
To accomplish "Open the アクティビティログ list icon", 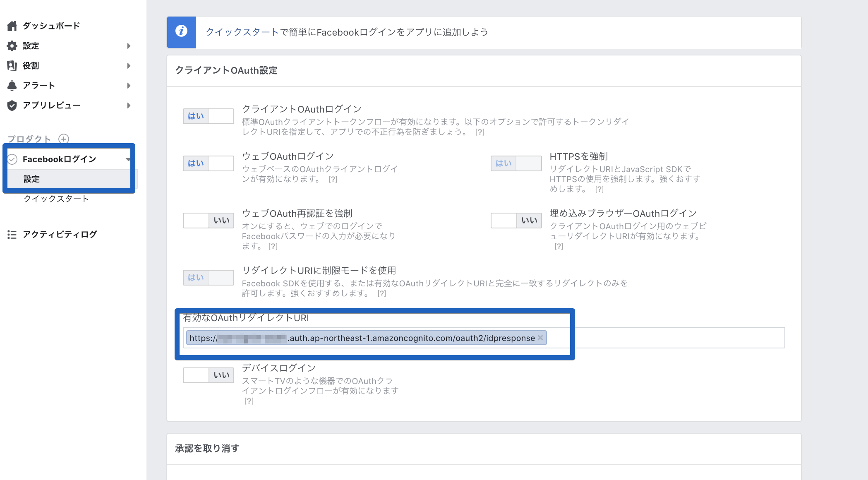I will coord(12,234).
